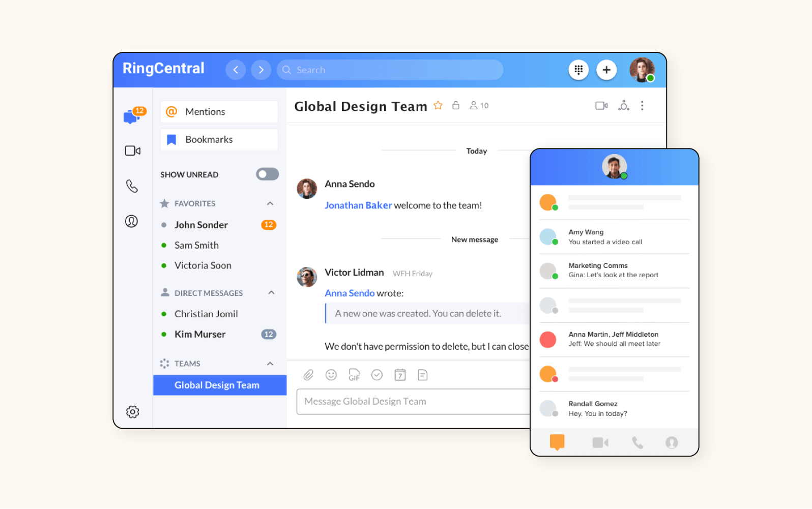Viewport: 812px width, 509px height.
Task: Open Mentions
Action: 219,111
